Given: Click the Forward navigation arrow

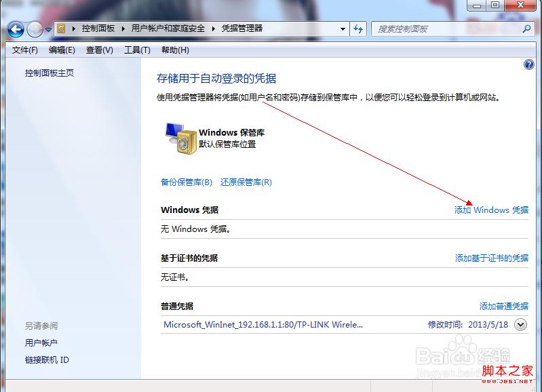Looking at the screenshot, I should [35, 29].
